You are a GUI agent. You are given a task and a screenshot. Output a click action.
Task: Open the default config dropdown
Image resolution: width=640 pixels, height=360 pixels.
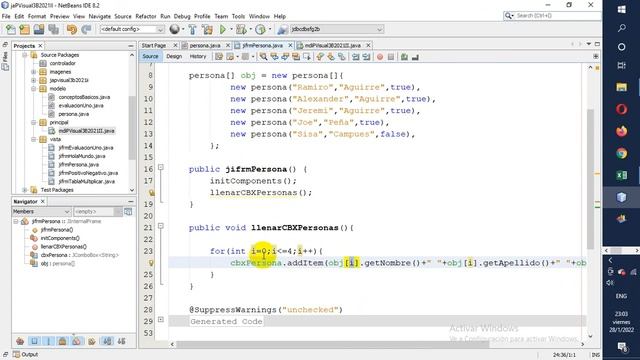click(x=132, y=29)
